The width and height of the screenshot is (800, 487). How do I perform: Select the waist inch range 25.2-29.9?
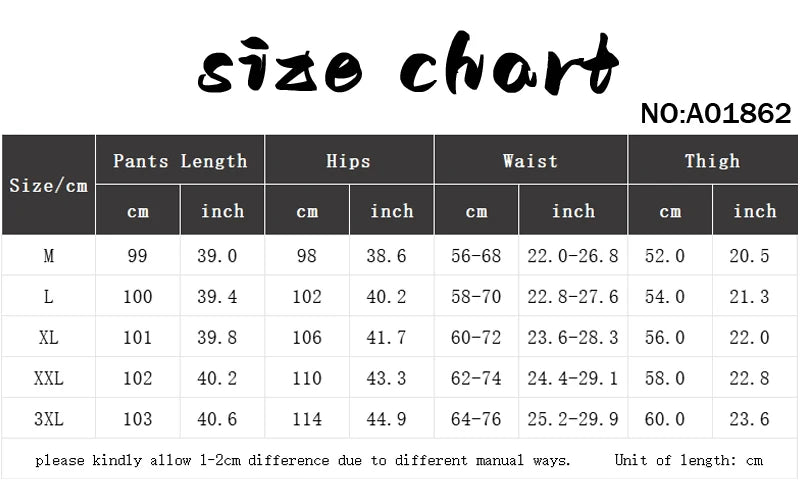[573, 420]
